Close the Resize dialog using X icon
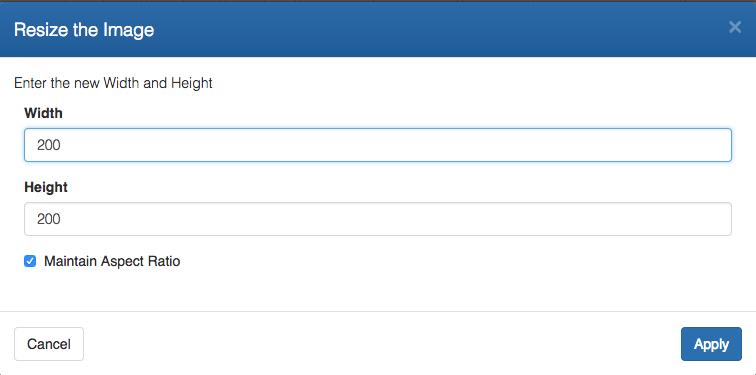Screen dimensions: 756x375 (734, 27)
